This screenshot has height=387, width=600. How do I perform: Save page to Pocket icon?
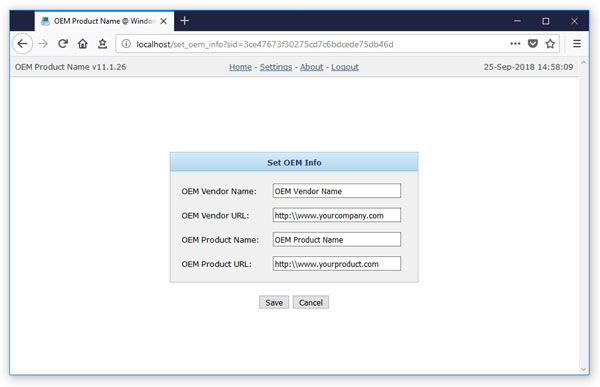(x=533, y=44)
